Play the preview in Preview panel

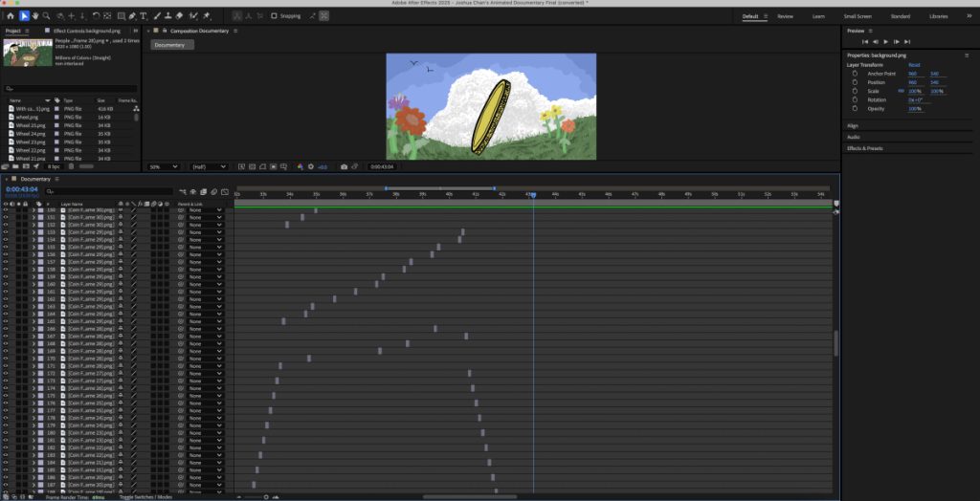[x=885, y=41]
